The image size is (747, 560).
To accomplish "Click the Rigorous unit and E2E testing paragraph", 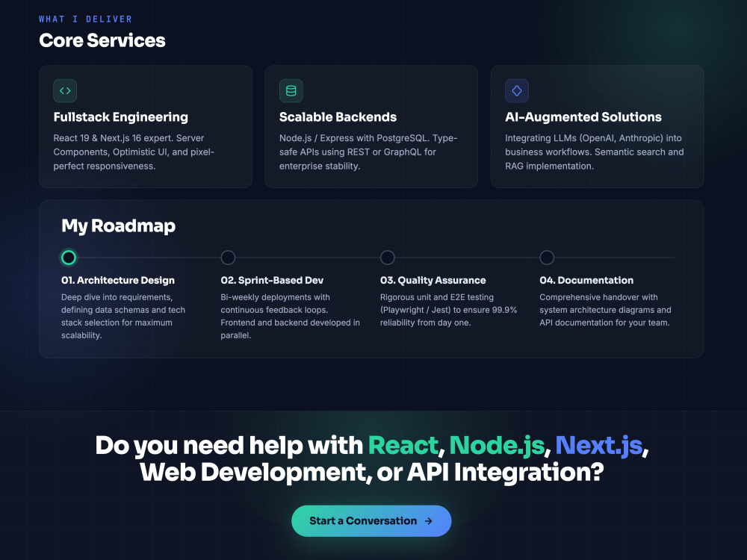I will tap(448, 310).
